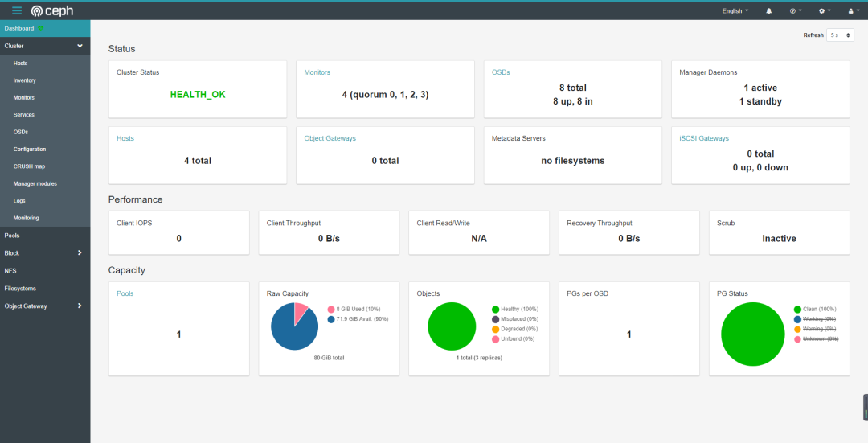This screenshot has height=443, width=868.
Task: Click the '8 up, 8 in' OSD text
Action: (x=573, y=101)
